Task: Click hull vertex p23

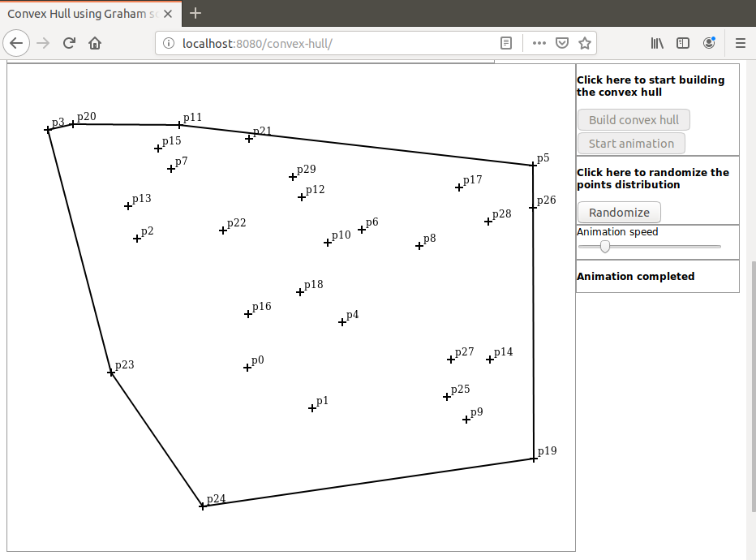Action: [x=111, y=373]
